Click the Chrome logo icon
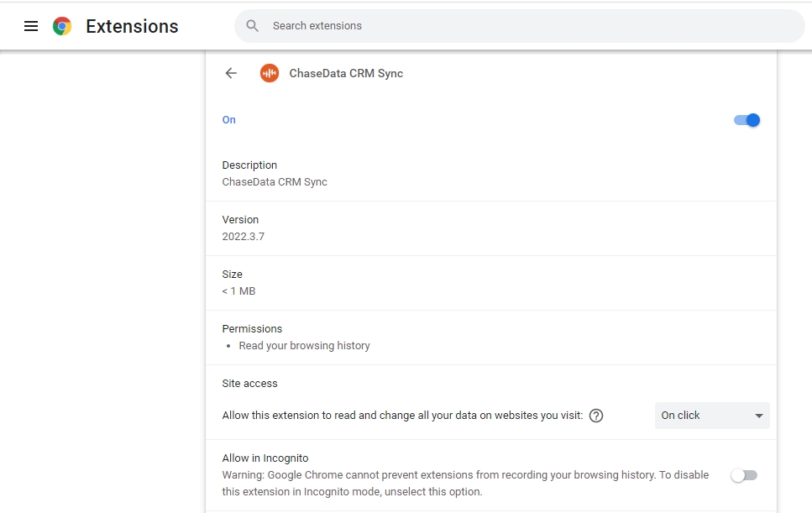Viewport: 812px width, 513px height. [62, 26]
